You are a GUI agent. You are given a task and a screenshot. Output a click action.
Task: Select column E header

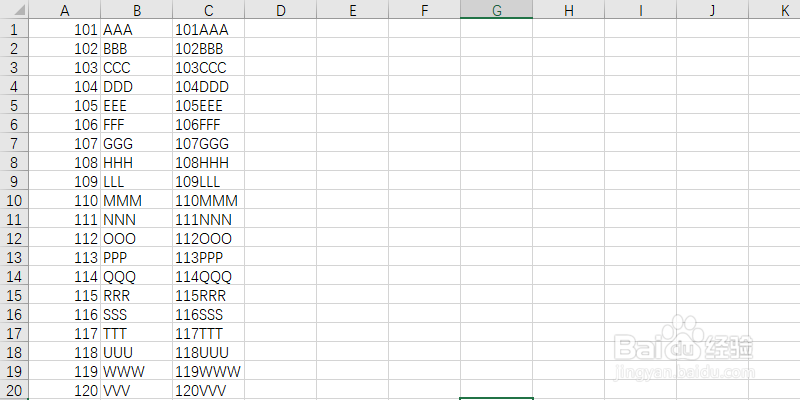pyautogui.click(x=353, y=9)
